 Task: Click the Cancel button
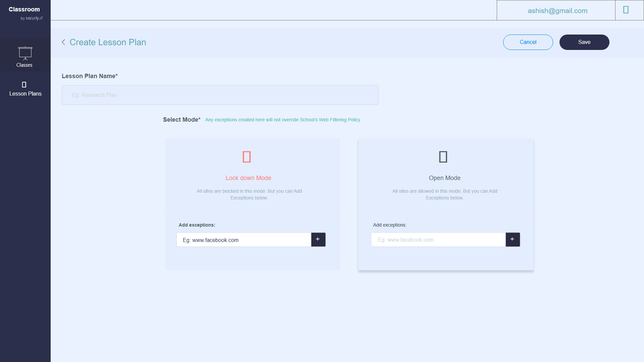pyautogui.click(x=528, y=42)
